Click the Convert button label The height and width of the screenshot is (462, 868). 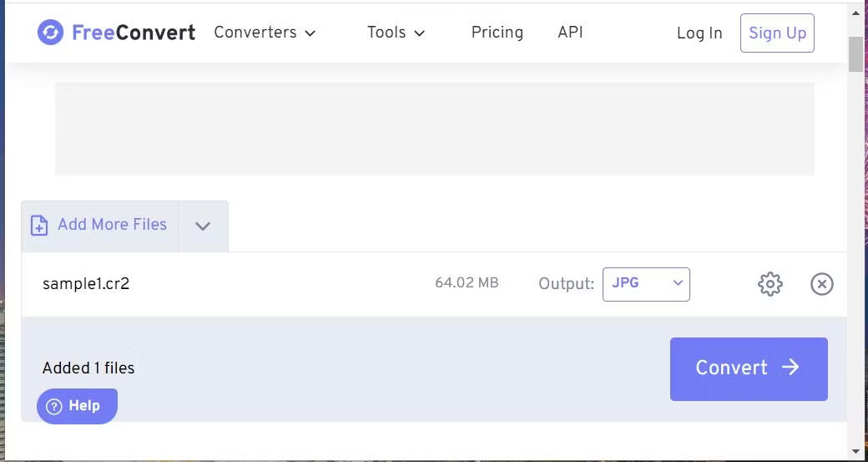[731, 368]
